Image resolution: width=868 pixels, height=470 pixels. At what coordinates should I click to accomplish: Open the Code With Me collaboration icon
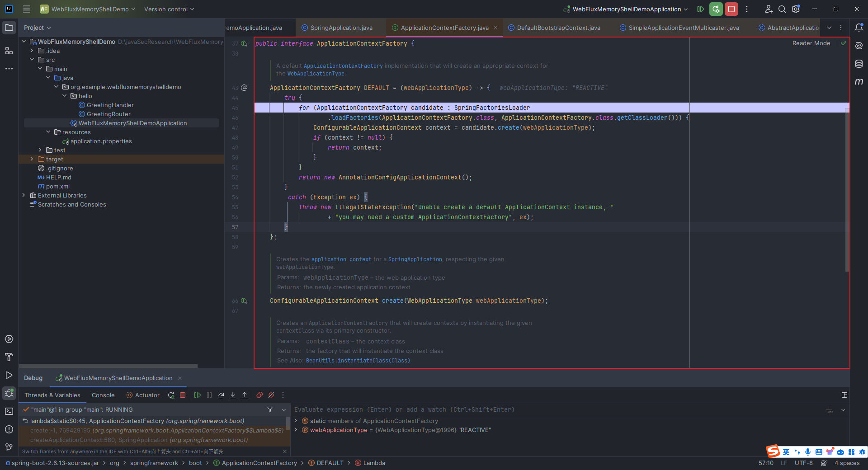coord(769,9)
